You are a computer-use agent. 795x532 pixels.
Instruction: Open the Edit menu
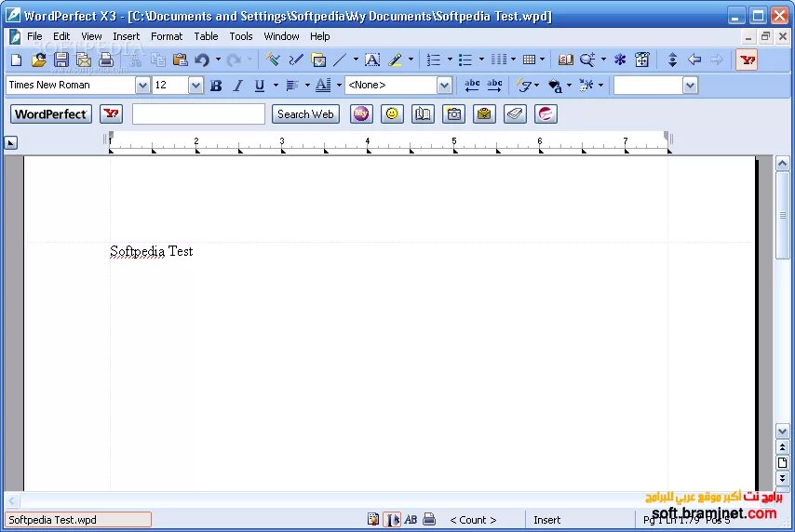(61, 36)
